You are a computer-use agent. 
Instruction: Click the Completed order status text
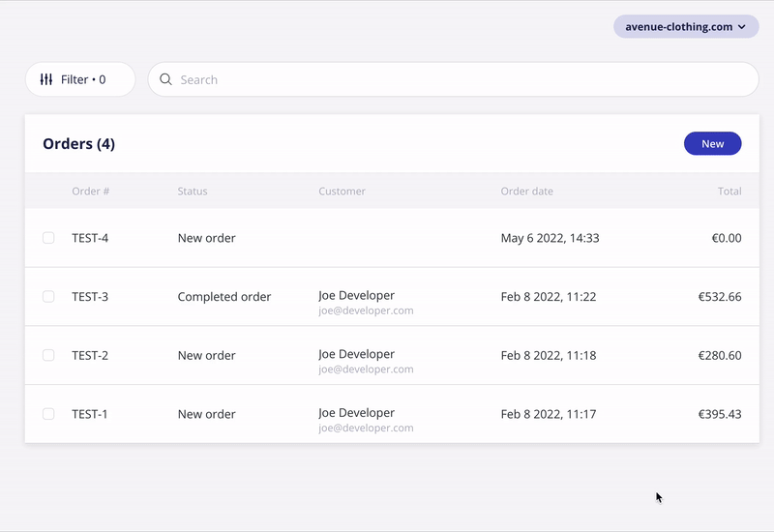click(x=224, y=297)
